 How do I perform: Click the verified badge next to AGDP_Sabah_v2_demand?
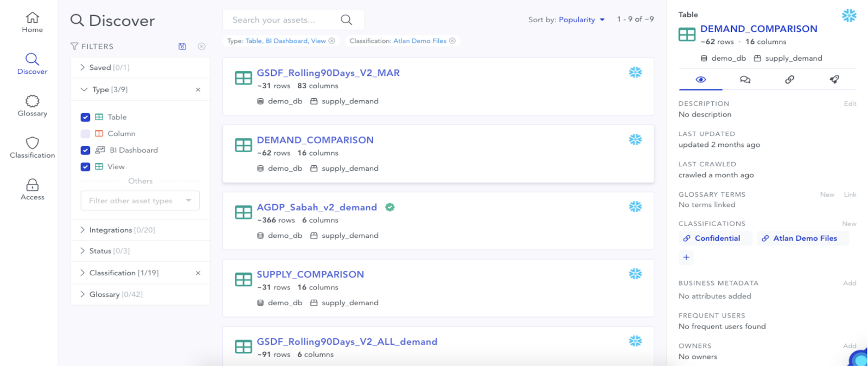pos(390,207)
